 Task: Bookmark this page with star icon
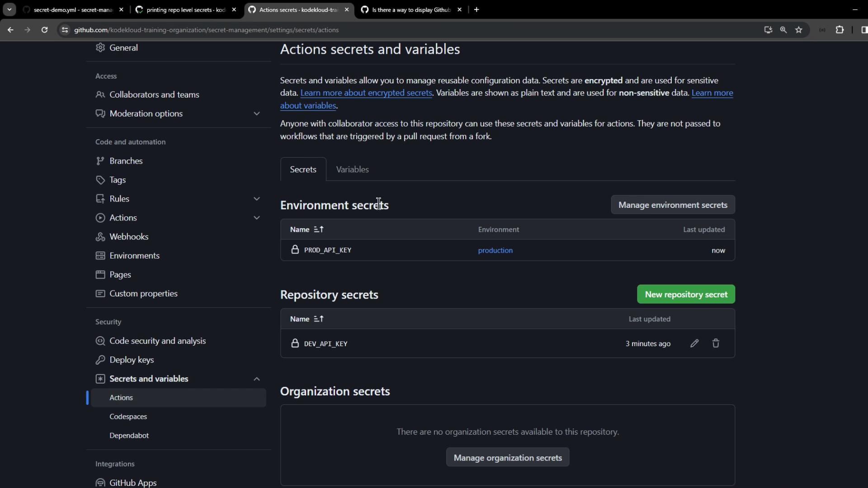[x=799, y=30]
